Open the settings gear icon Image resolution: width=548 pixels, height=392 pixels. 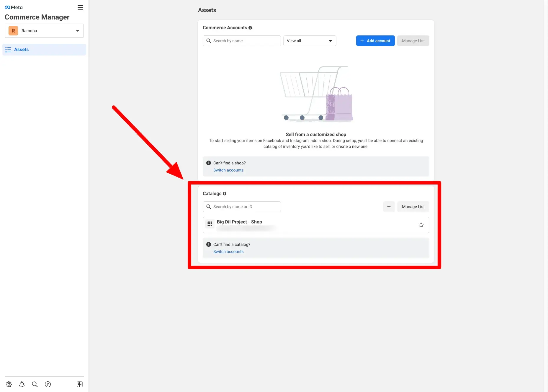pos(9,384)
